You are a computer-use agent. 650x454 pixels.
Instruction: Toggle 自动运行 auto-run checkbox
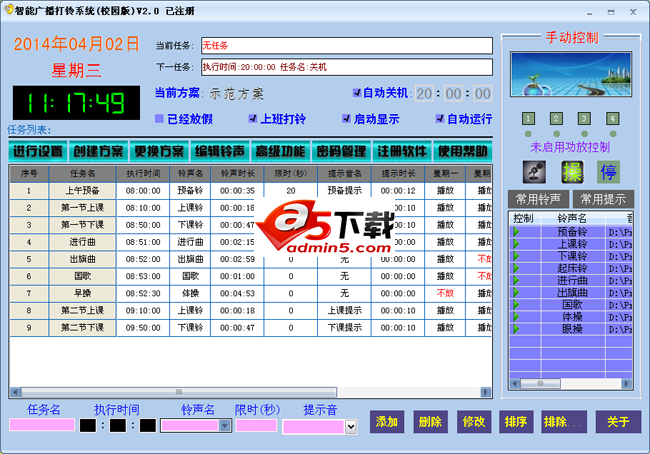440,119
